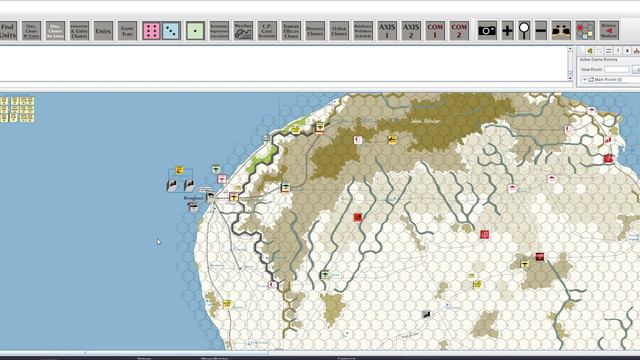The height and width of the screenshot is (360, 640).
Task: Click the highlighted charts-no-units toolbar button
Action: tap(55, 31)
